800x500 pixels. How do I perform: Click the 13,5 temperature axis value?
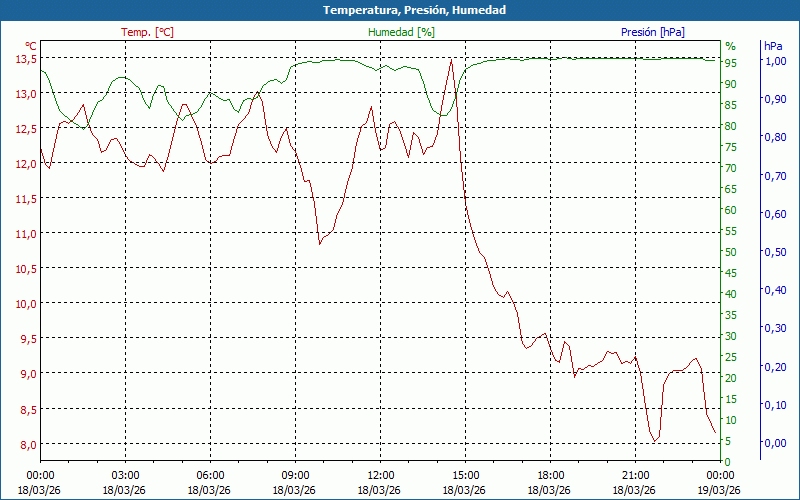pos(26,59)
